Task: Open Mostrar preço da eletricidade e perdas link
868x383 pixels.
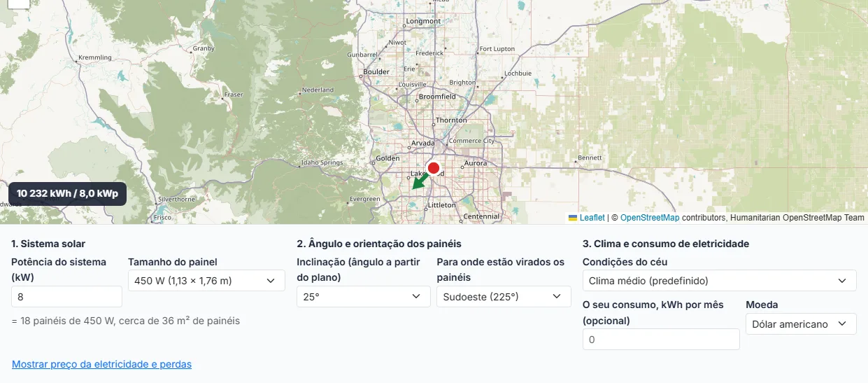Action: 101,364
